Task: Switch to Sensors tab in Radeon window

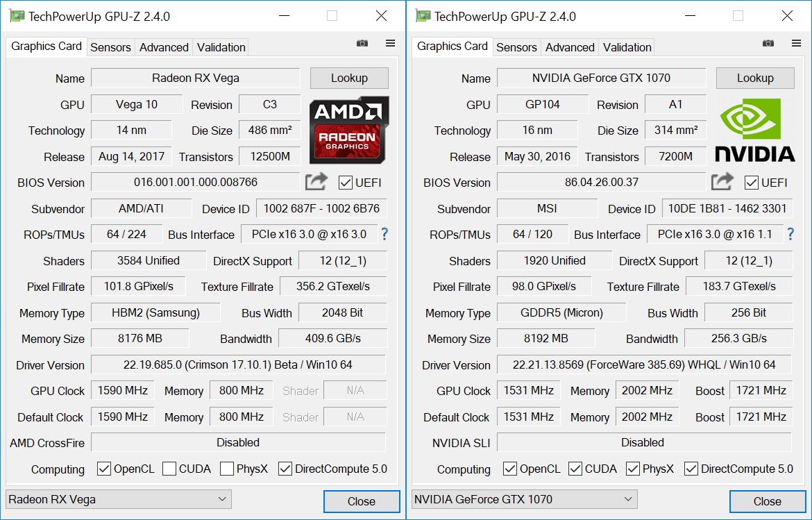Action: click(110, 47)
